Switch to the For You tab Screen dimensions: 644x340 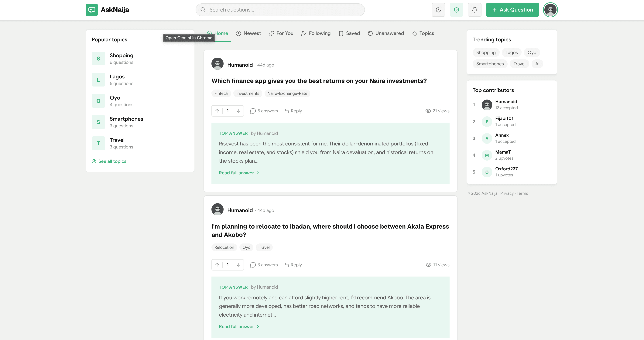(x=281, y=33)
